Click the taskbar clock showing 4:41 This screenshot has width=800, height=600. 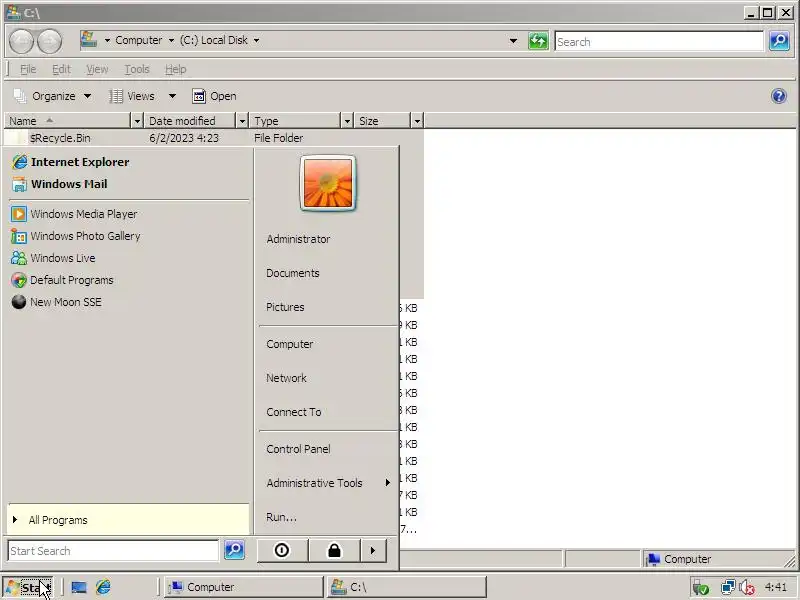776,587
